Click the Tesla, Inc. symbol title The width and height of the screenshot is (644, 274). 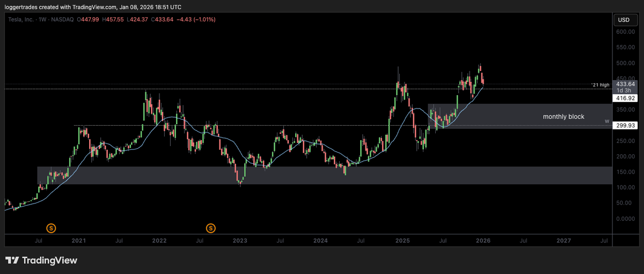click(x=22, y=20)
